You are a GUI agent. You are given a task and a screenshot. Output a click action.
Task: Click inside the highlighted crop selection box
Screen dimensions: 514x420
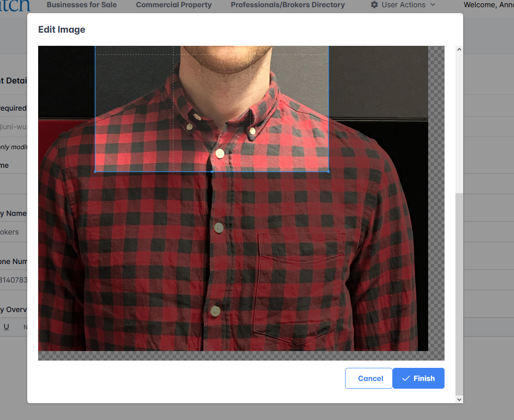212,109
